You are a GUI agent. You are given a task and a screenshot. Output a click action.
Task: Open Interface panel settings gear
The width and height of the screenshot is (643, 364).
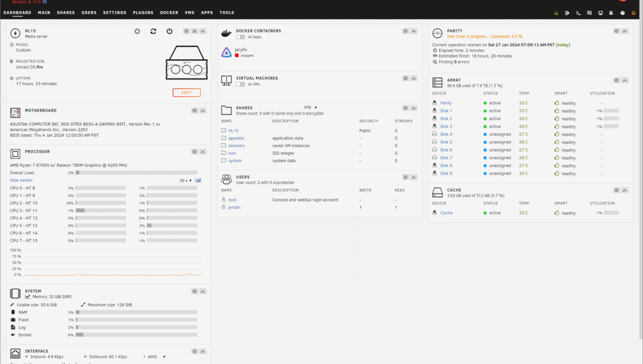point(195,351)
